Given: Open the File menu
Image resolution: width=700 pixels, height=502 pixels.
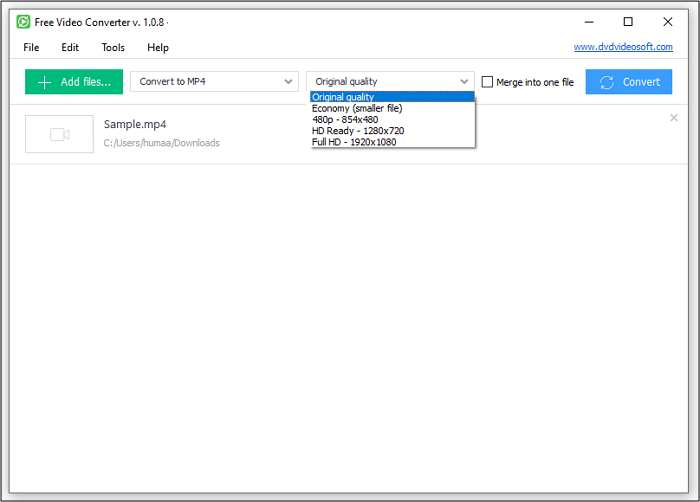Looking at the screenshot, I should 31,47.
